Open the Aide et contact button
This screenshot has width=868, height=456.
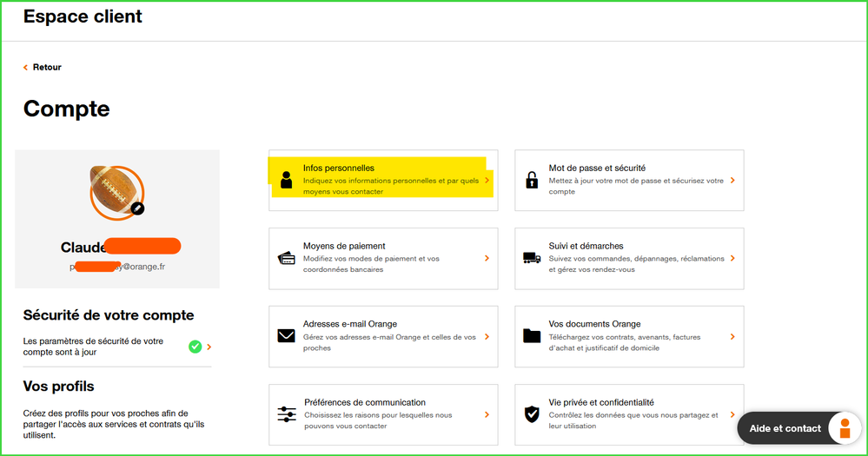coord(785,428)
